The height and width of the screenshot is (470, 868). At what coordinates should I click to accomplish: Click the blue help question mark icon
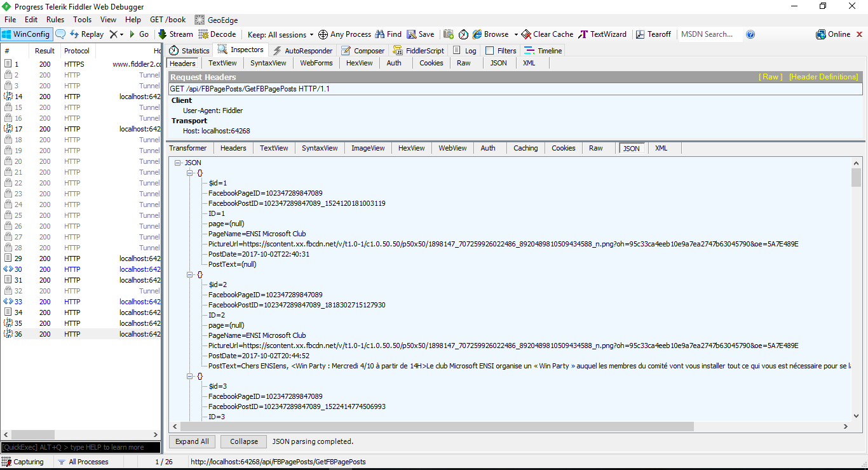pyautogui.click(x=750, y=34)
